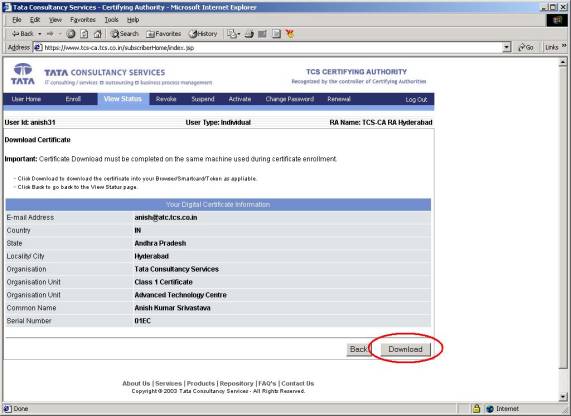This screenshot has width=571, height=416.
Task: Open the Revoke tab
Action: [x=166, y=99]
